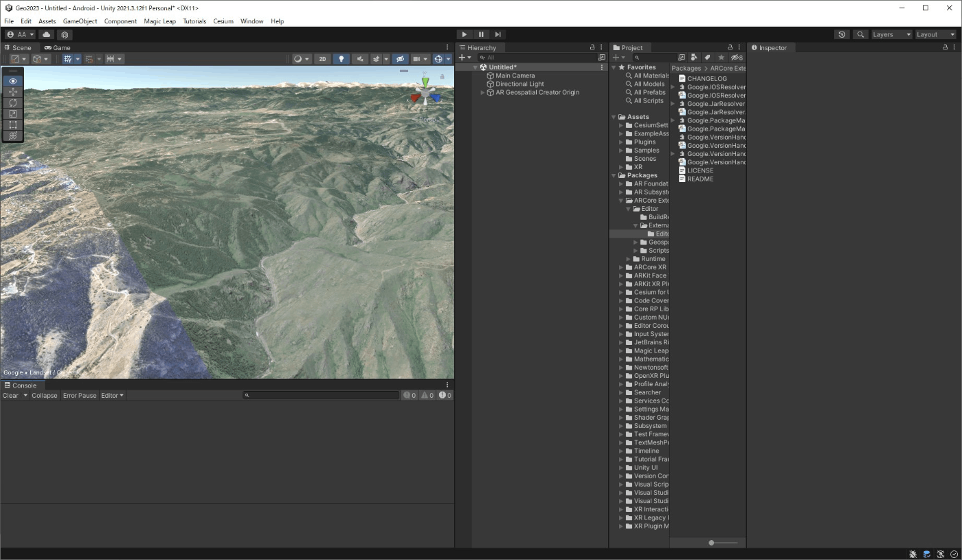Open Console Editor connection dropdown

point(113,395)
